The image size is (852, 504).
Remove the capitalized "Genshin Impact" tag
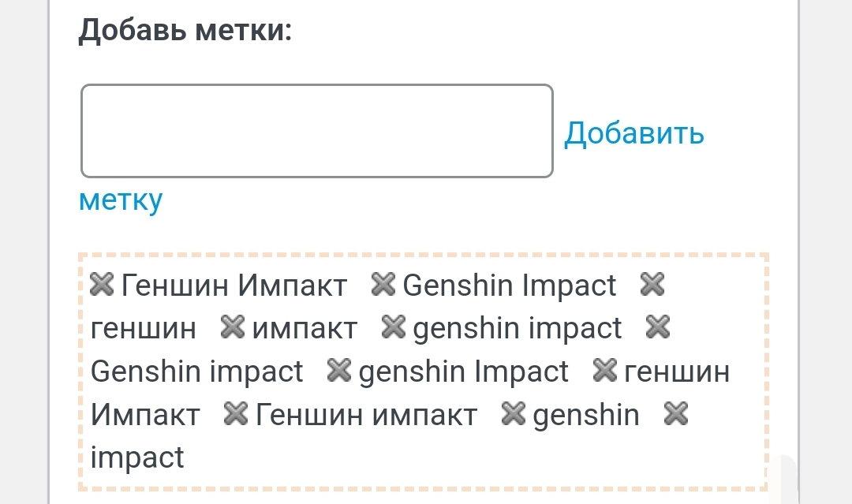click(x=383, y=285)
